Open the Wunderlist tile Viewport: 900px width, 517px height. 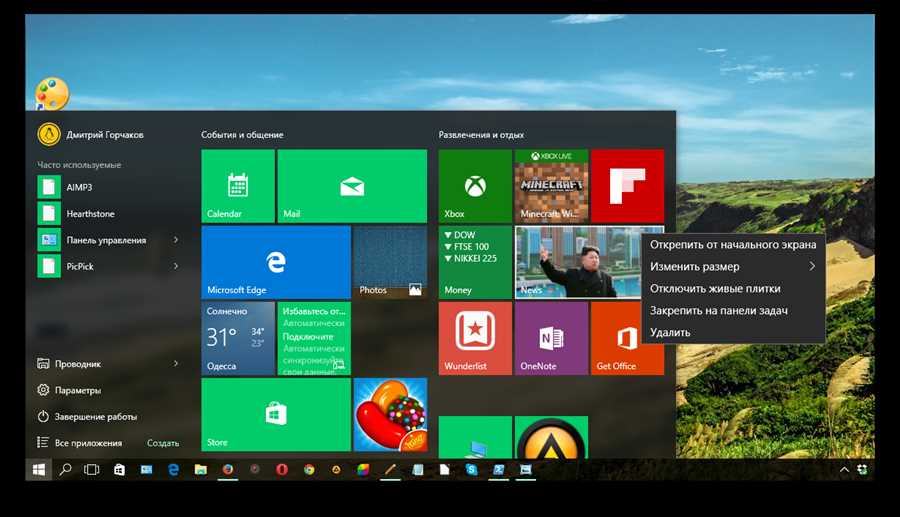(x=475, y=339)
